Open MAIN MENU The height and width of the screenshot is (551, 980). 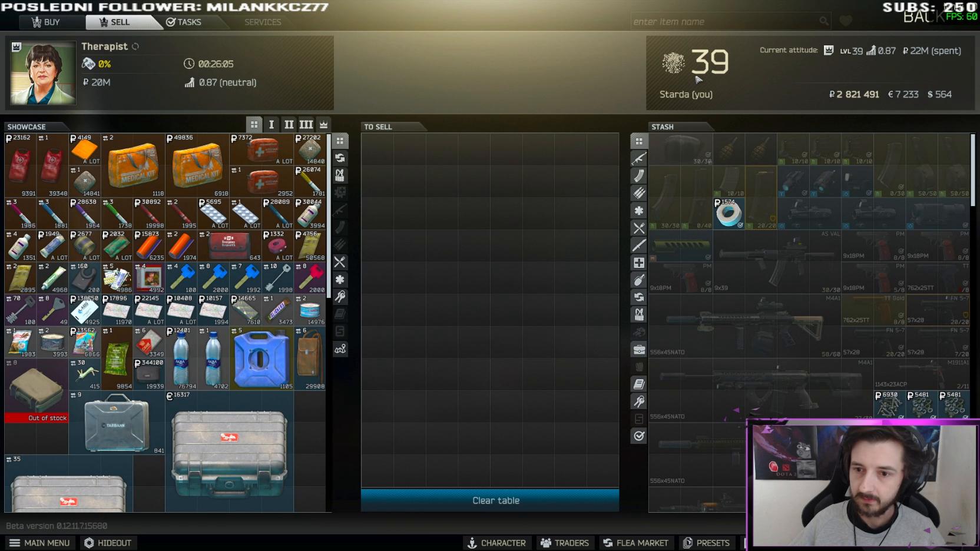pos(40,543)
